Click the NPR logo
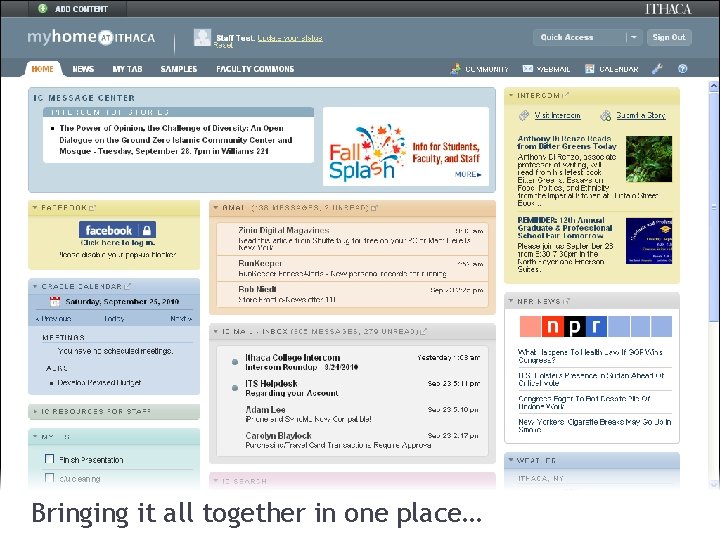The image size is (720, 540). [x=596, y=326]
